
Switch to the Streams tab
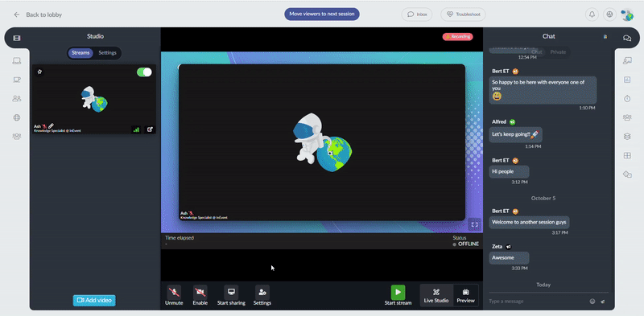(x=80, y=53)
